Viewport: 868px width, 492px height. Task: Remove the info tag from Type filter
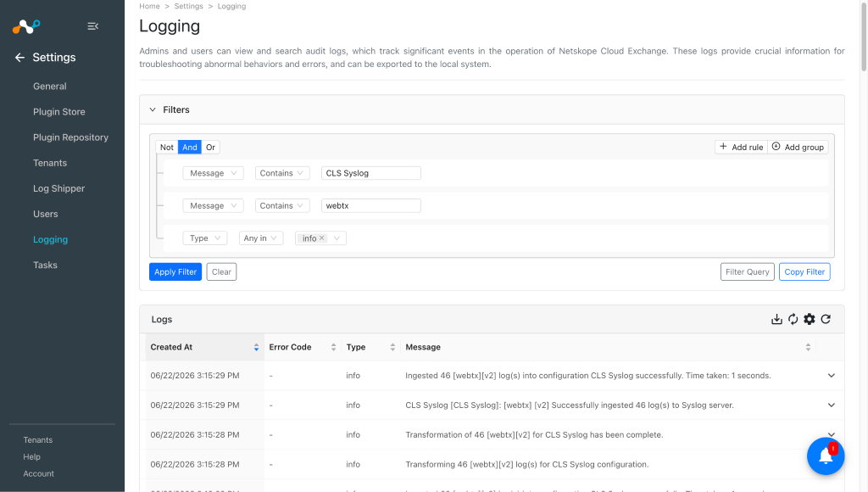pyautogui.click(x=321, y=238)
